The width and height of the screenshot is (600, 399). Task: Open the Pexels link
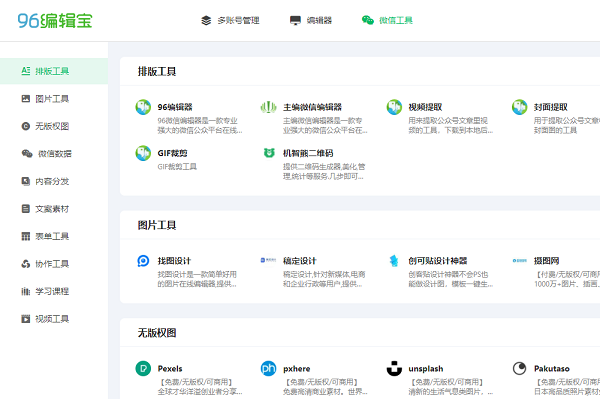pos(170,369)
